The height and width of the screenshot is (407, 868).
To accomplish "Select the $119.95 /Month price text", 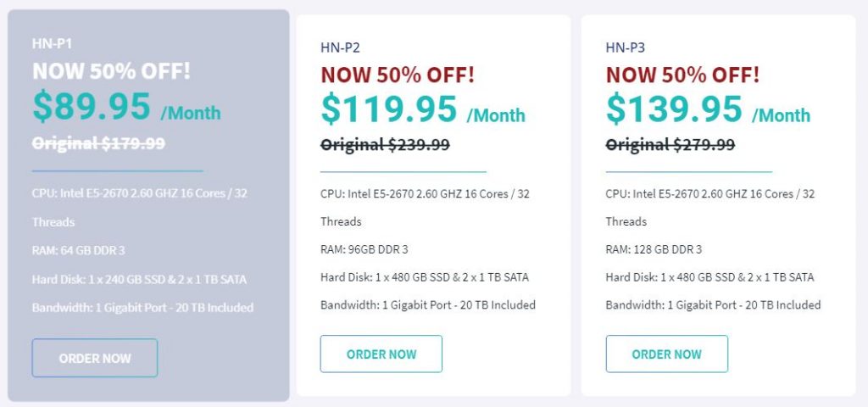I will coord(422,109).
